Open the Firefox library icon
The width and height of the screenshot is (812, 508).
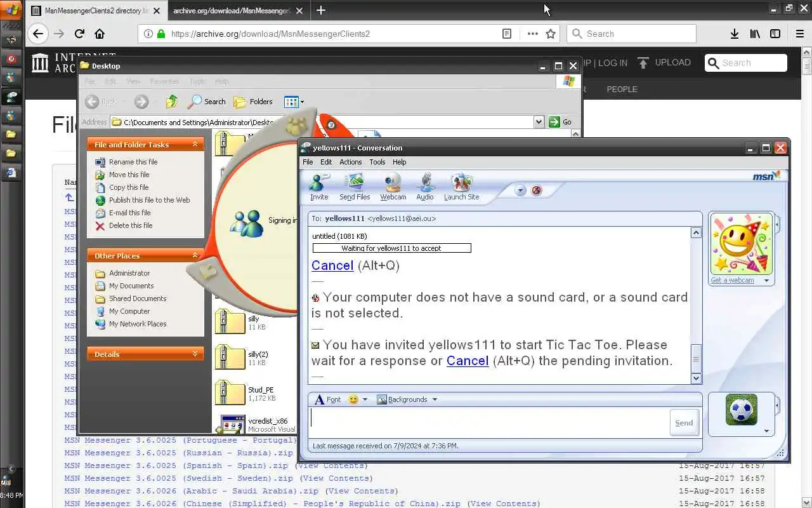coord(755,34)
